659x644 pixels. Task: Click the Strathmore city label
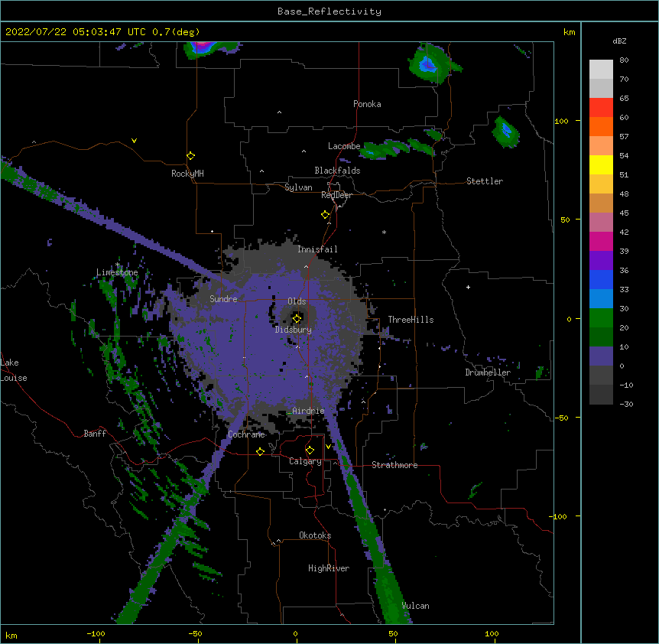394,465
